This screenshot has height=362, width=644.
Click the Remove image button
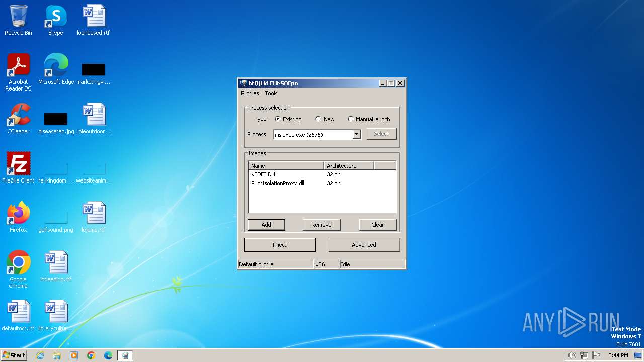click(x=321, y=225)
